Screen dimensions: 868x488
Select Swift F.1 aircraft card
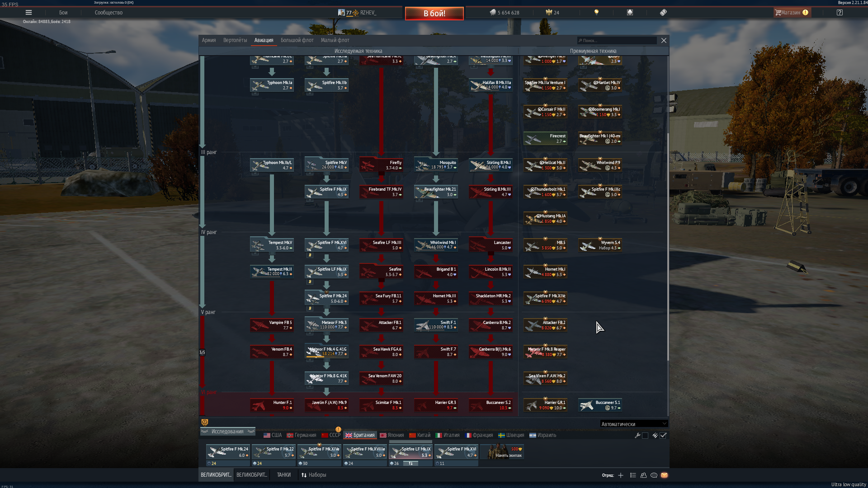[436, 325]
